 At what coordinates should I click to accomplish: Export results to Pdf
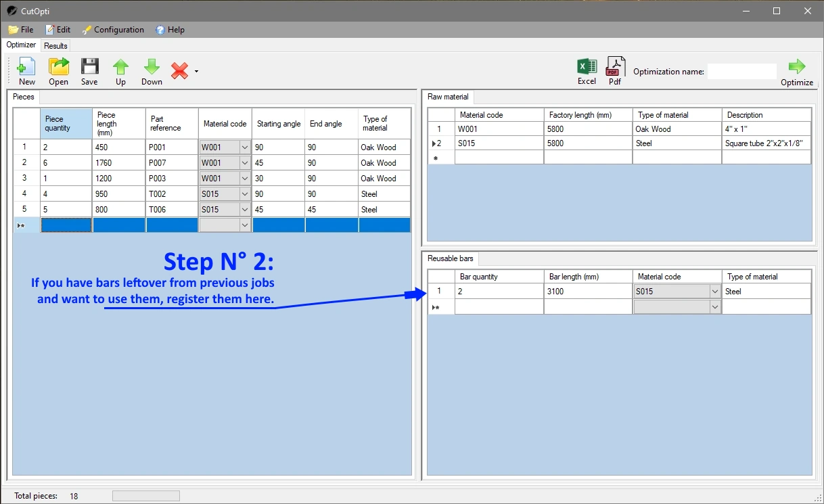(x=615, y=70)
